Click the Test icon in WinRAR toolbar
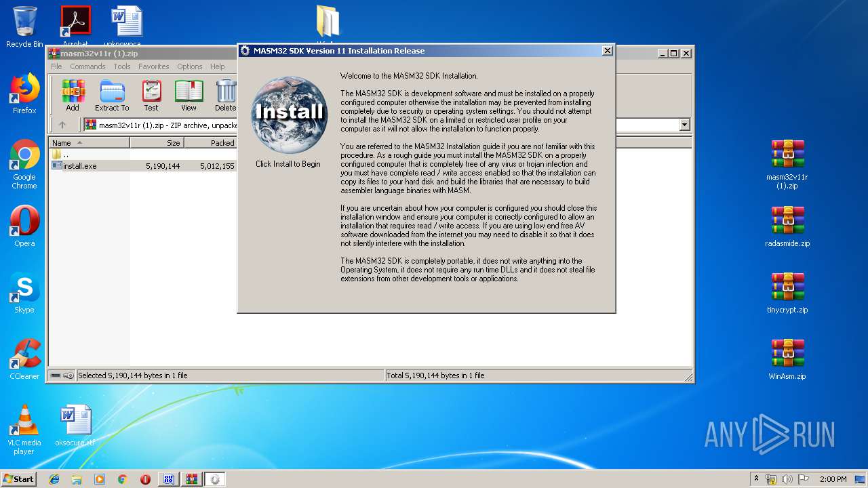This screenshot has width=868, height=488. pos(151,96)
